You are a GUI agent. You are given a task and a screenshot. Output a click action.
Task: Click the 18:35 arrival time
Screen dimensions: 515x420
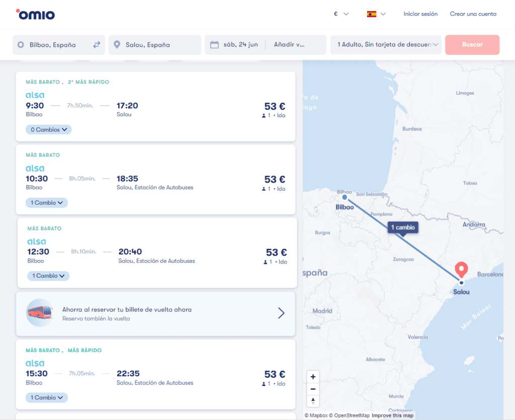point(127,179)
